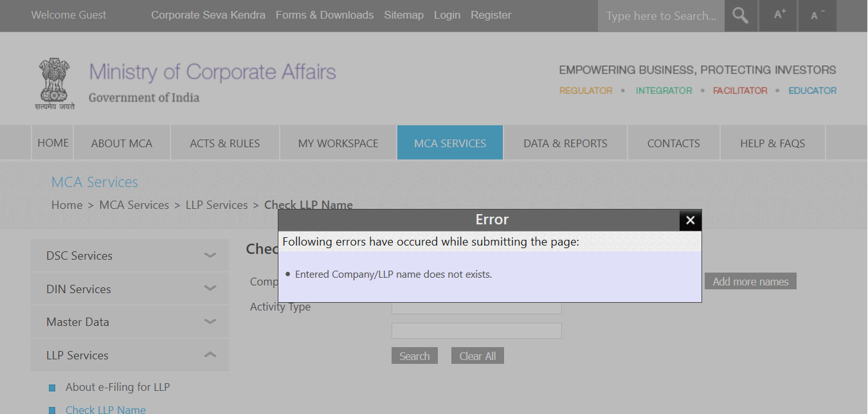Expand the Master Data section
Viewport: 868px width, 414px height.
(130, 321)
